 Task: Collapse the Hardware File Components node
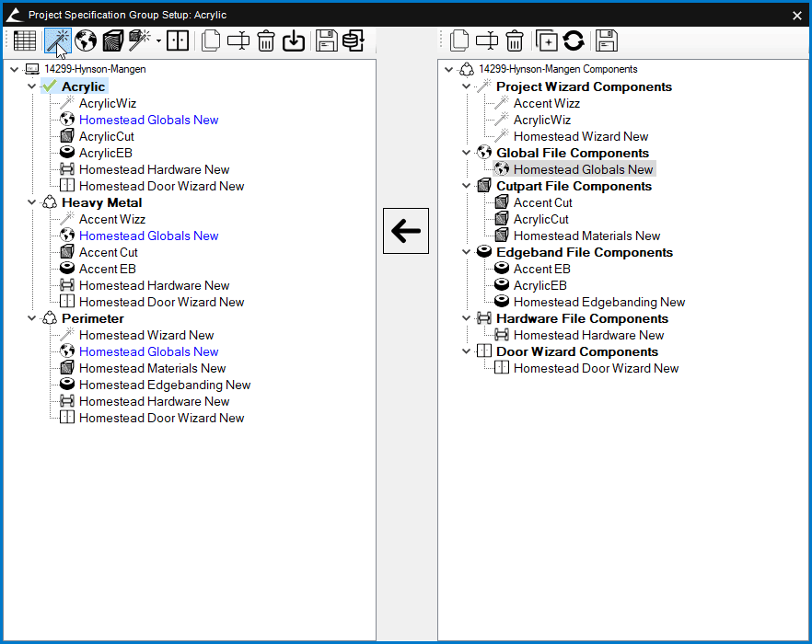tap(467, 317)
